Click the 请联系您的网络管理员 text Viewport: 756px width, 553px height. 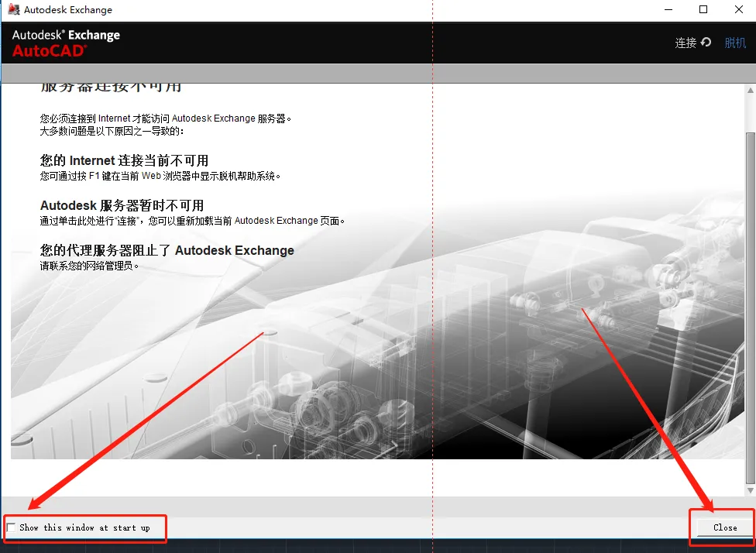click(89, 266)
